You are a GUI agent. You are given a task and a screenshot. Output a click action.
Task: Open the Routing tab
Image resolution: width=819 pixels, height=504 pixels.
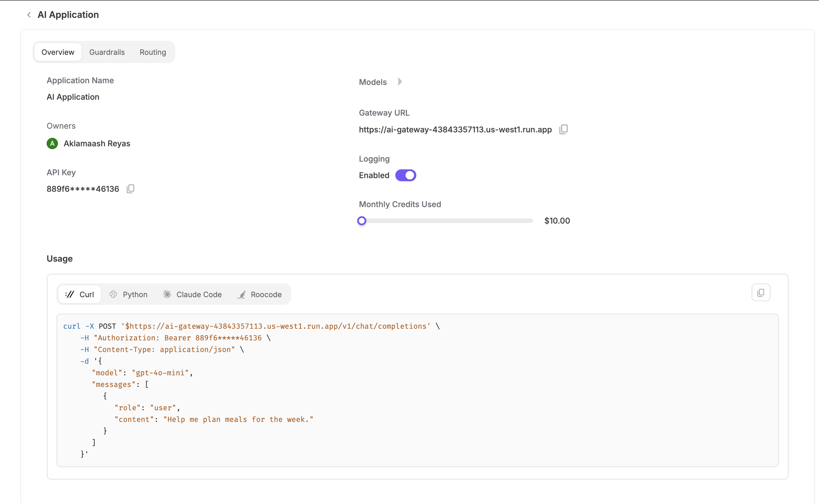click(153, 52)
